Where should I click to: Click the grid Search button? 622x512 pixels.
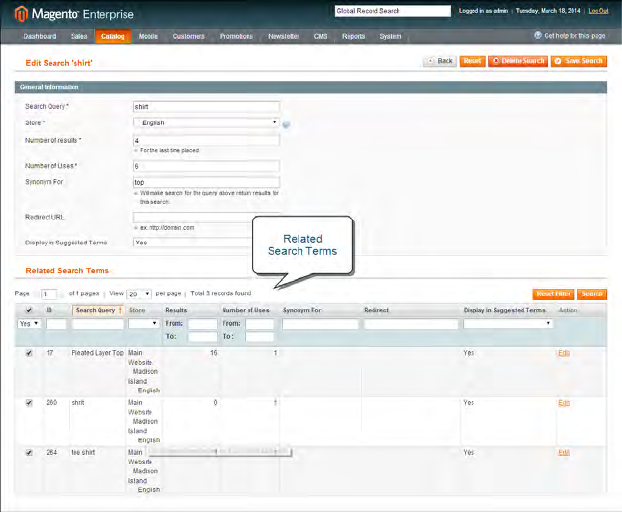pyautogui.click(x=592, y=294)
